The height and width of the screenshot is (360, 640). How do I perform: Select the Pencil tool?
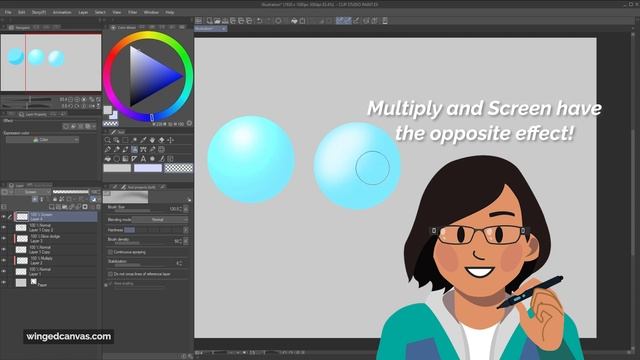point(117,149)
